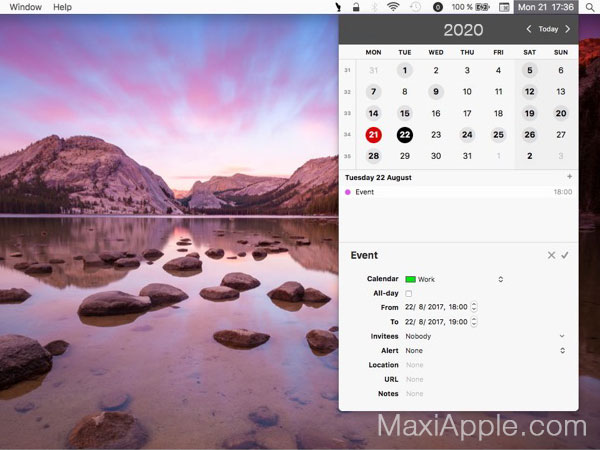Viewport: 600px width, 450px height.
Task: Expand the Invitees chevron
Action: pos(562,336)
